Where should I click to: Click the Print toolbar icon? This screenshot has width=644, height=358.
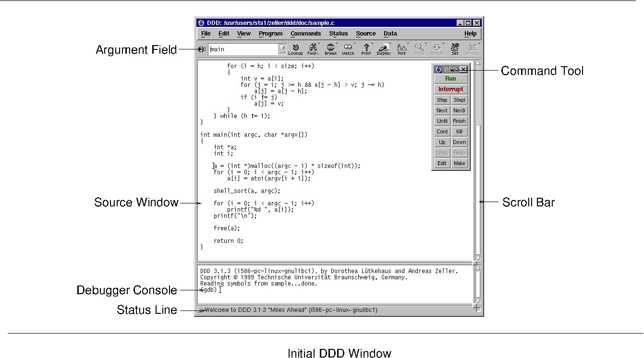[x=366, y=49]
